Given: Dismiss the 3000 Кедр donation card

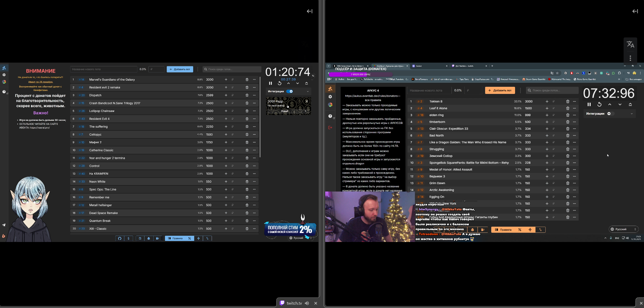Looking at the screenshot, I should pyautogui.click(x=307, y=101).
